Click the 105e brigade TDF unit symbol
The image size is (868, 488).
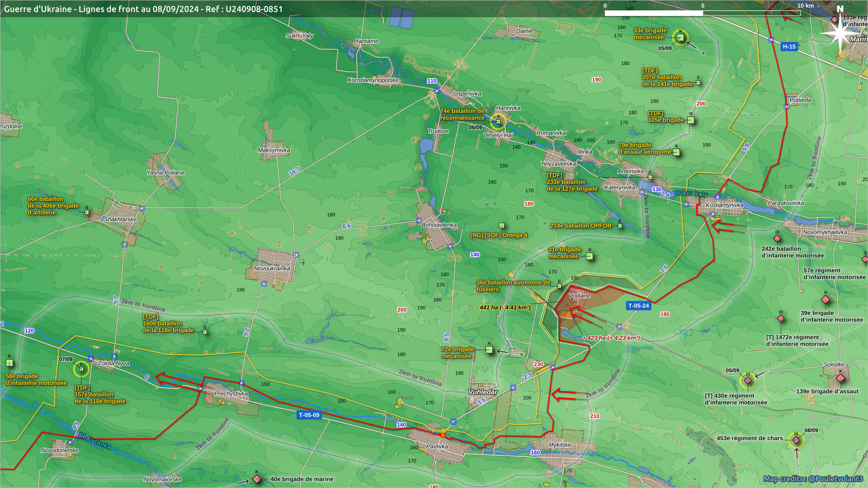(x=690, y=120)
